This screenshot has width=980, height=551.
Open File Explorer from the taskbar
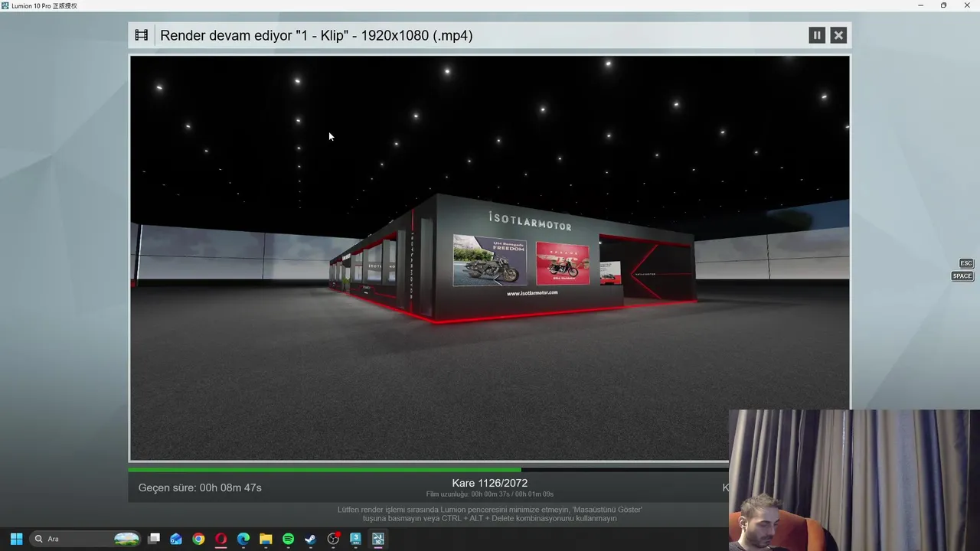tap(266, 539)
